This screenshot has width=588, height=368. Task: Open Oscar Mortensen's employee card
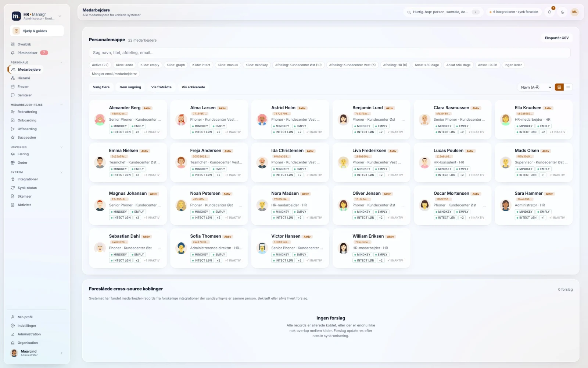click(452, 205)
